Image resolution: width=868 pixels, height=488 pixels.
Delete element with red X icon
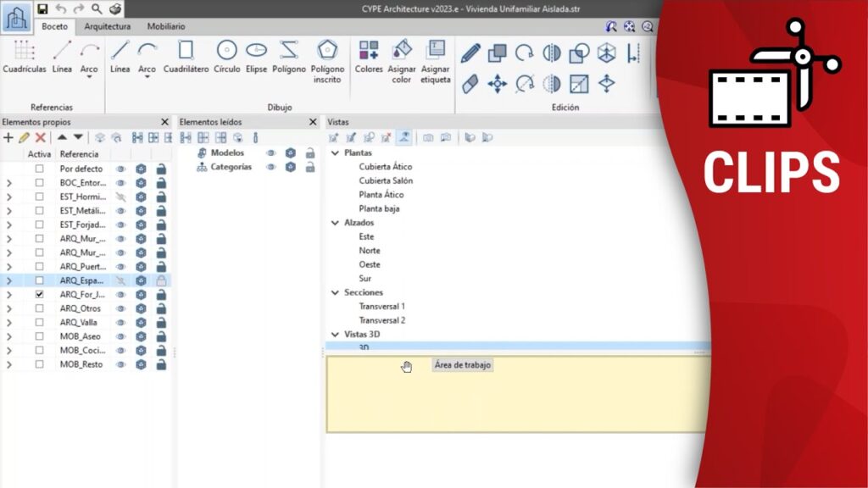coord(40,137)
